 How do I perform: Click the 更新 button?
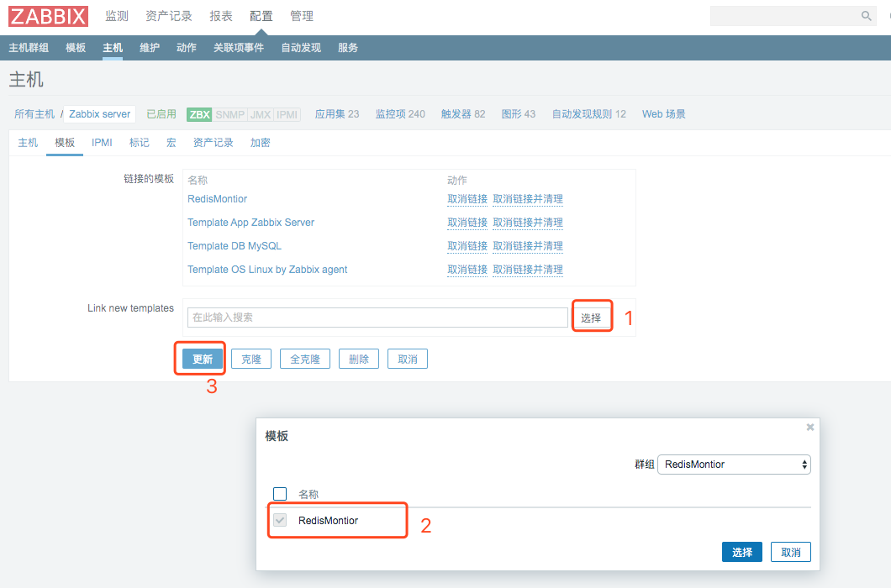point(203,359)
